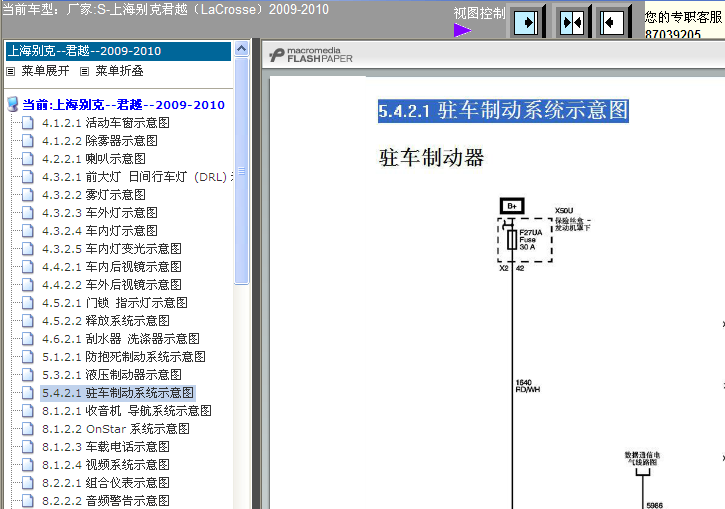
Task: Click the page icon for 8.1.2.2 OnStar 系统示意图
Action: click(28, 429)
